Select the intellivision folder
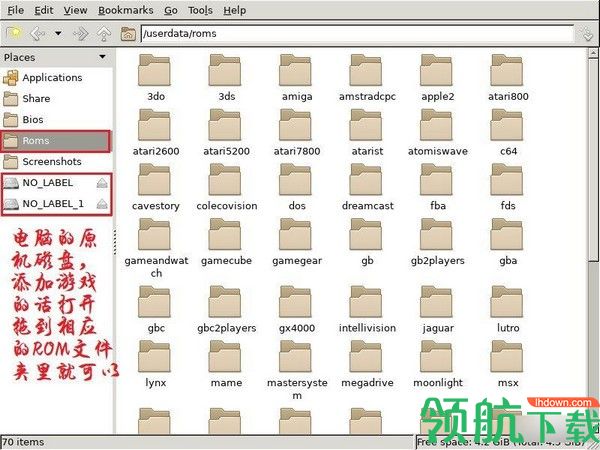Viewport: 600px width, 450px height. tap(367, 310)
